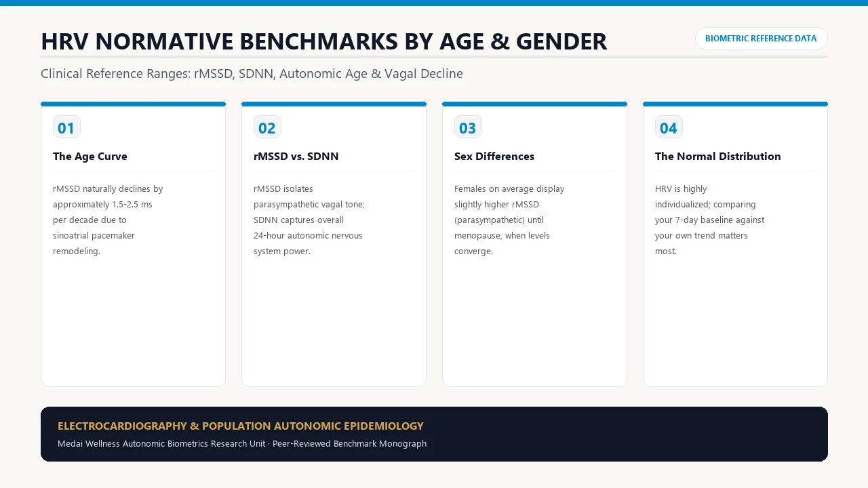Click the 02 number badge

(x=267, y=127)
